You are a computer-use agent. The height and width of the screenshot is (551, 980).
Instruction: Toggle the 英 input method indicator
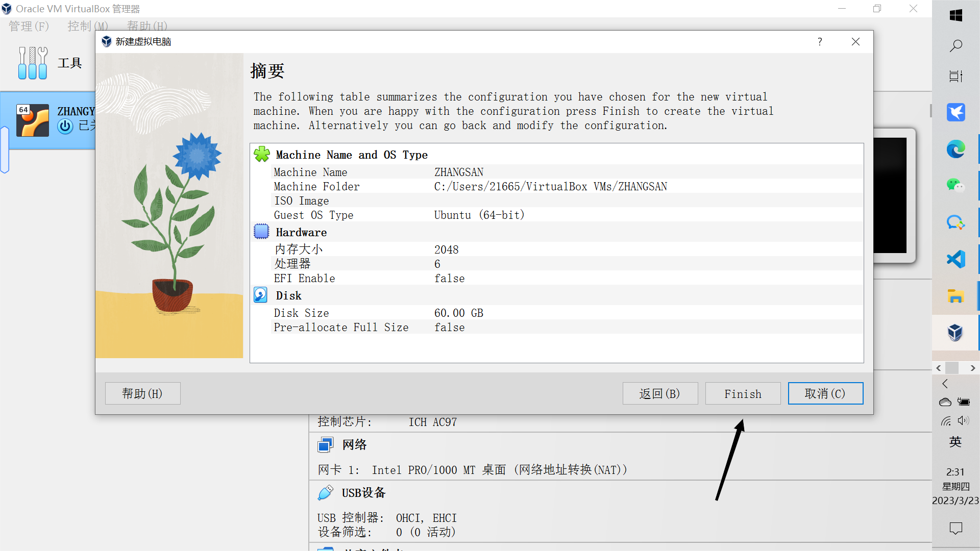point(955,442)
